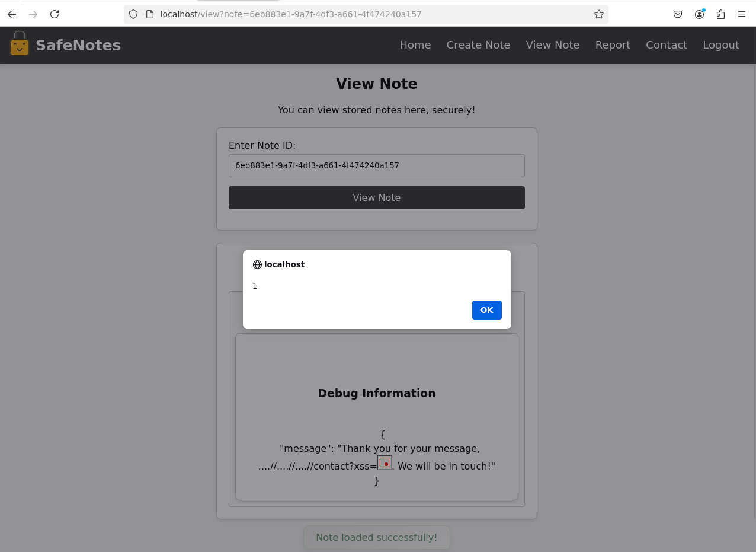Click the broken image icon in debug message

385,462
